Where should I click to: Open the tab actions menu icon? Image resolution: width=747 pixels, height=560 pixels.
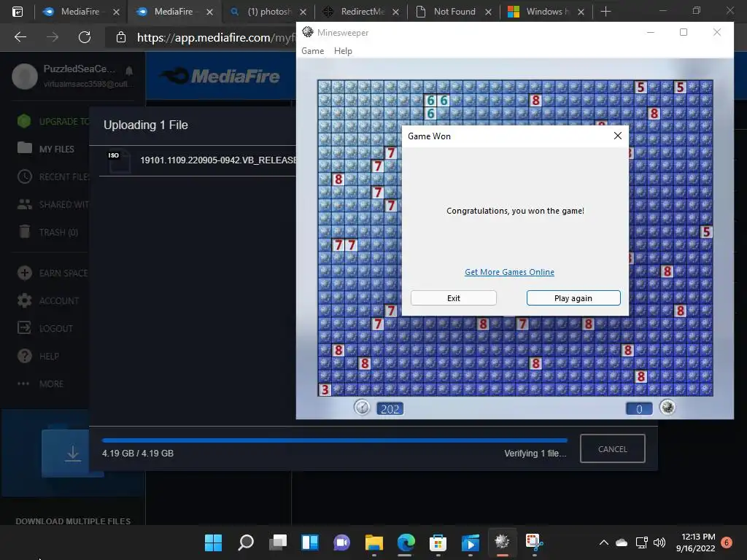click(18, 12)
